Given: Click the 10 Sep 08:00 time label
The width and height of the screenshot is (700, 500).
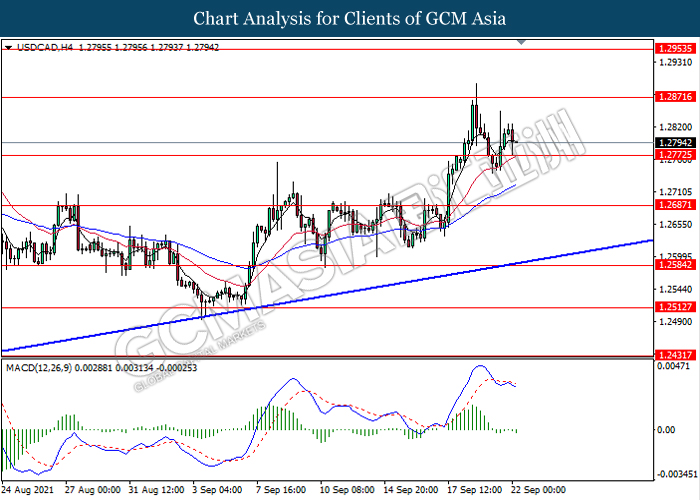Looking at the screenshot, I should (348, 490).
